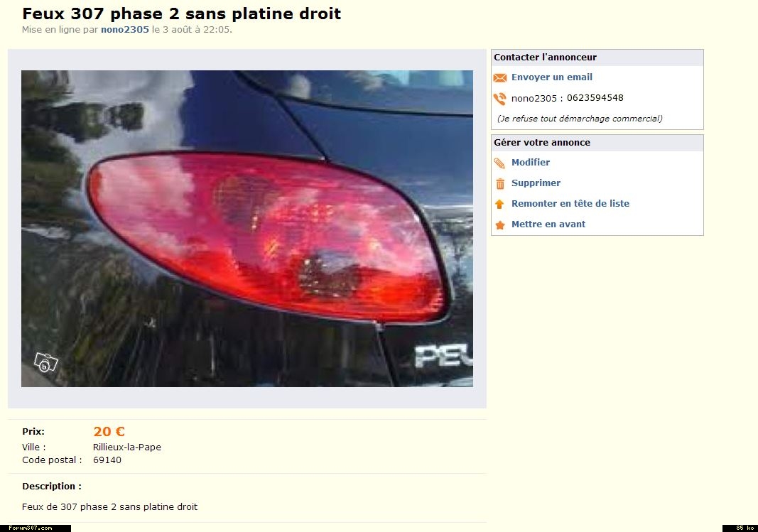Image resolution: width=758 pixels, height=532 pixels.
Task: Open the Envoyer un email link
Action: [x=551, y=77]
